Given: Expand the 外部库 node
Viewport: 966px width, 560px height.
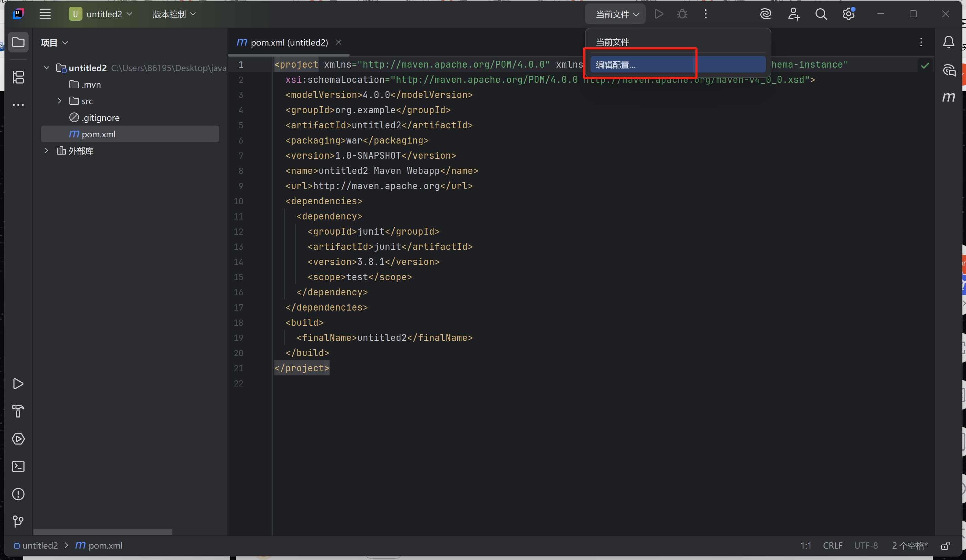Looking at the screenshot, I should click(46, 151).
